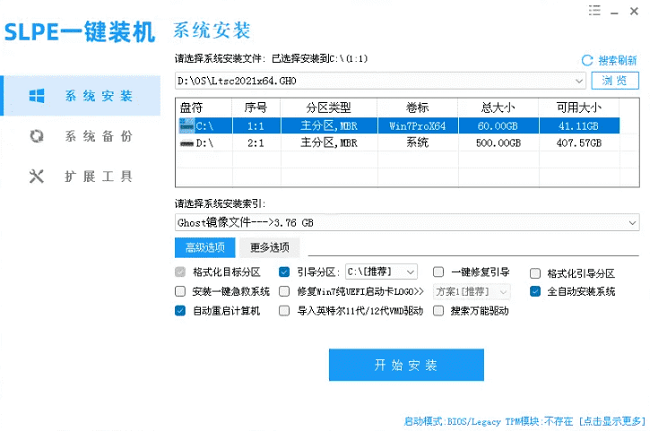The height and width of the screenshot is (431, 650).
Task: Open the menu list icon in the title bar
Action: [x=594, y=10]
